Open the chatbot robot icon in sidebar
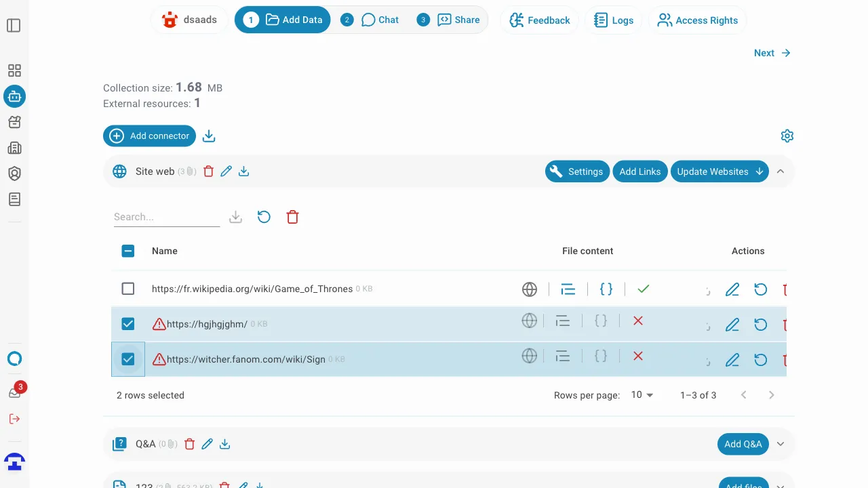This screenshot has height=488, width=868. pos(14,96)
